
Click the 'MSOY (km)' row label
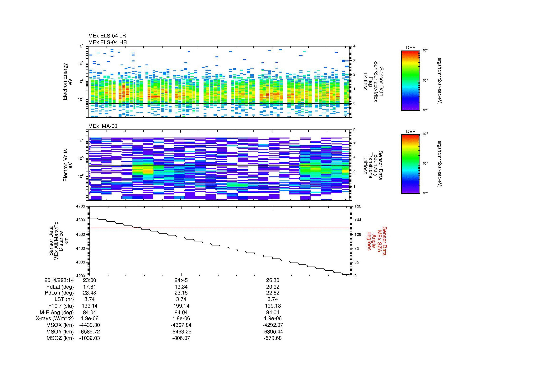[60, 332]
